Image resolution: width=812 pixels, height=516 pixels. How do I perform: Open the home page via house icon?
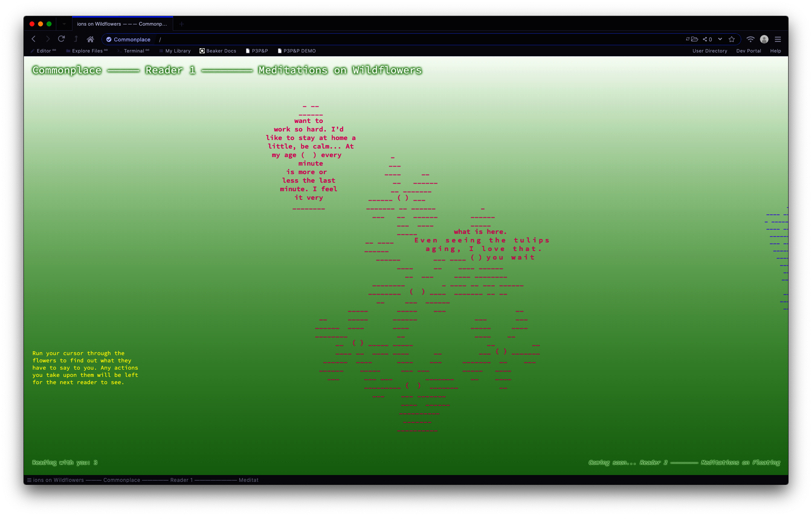pyautogui.click(x=90, y=39)
